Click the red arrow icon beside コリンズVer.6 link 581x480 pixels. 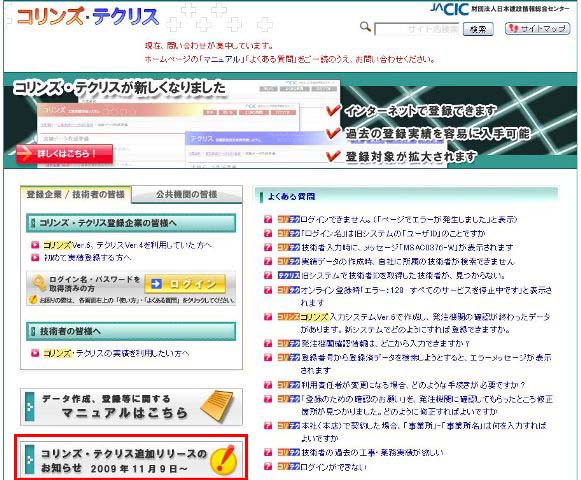35,245
